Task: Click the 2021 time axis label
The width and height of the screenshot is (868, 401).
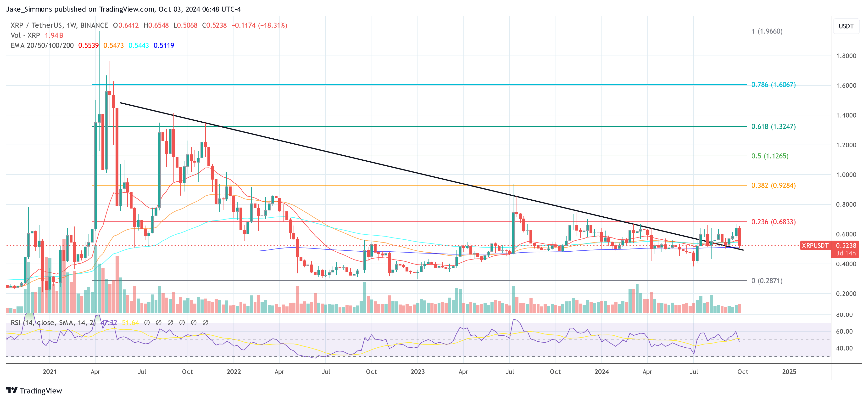Action: click(x=50, y=372)
